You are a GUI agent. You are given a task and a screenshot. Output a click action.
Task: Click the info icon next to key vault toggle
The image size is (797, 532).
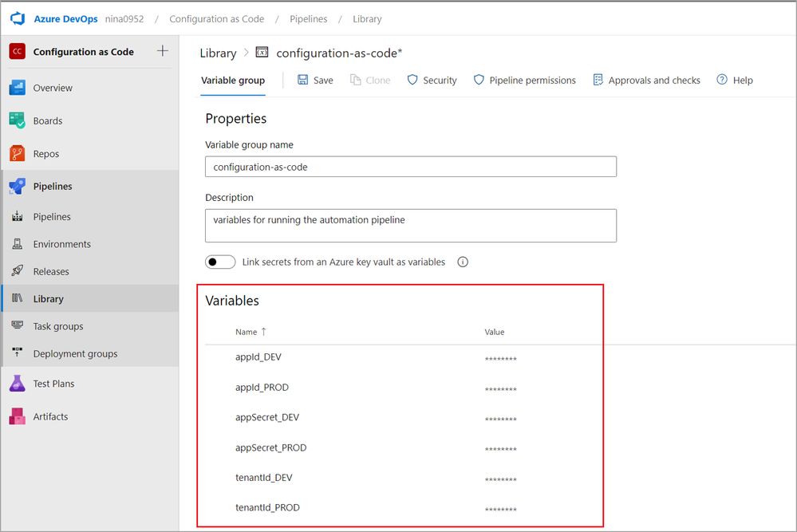(x=463, y=262)
